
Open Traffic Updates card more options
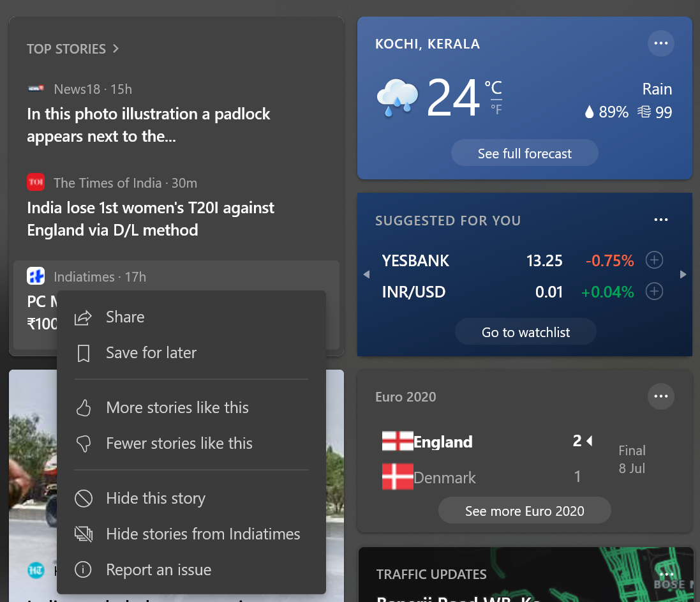tap(667, 574)
